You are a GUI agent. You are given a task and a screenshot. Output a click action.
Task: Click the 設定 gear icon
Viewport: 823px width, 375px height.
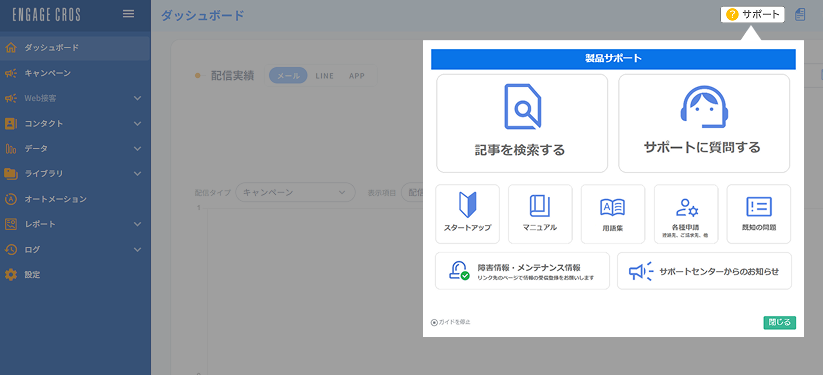click(10, 275)
